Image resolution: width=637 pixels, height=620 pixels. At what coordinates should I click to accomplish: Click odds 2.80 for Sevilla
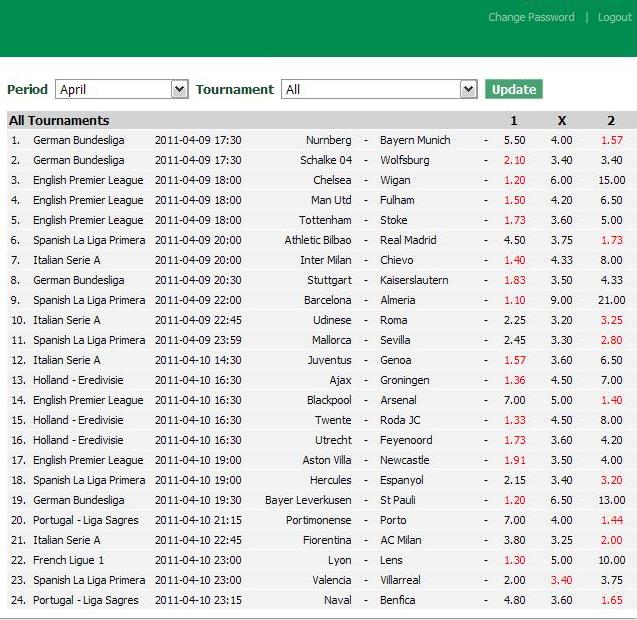point(611,340)
